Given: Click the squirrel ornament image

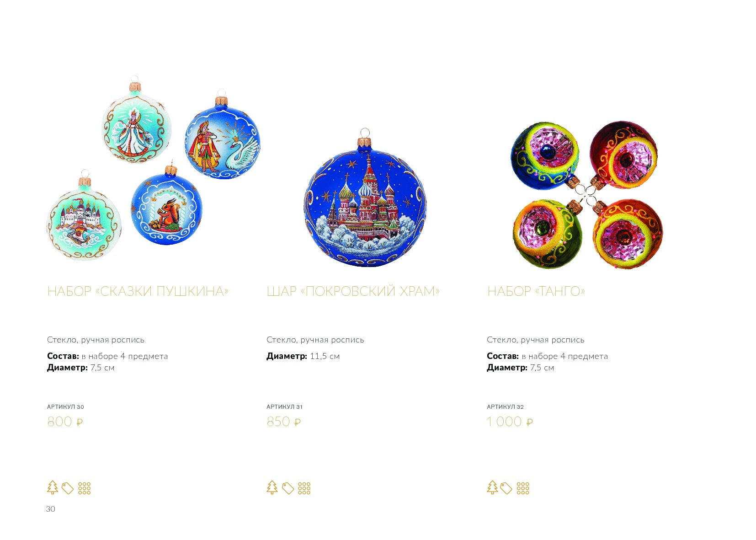Looking at the screenshot, I should tap(167, 205).
